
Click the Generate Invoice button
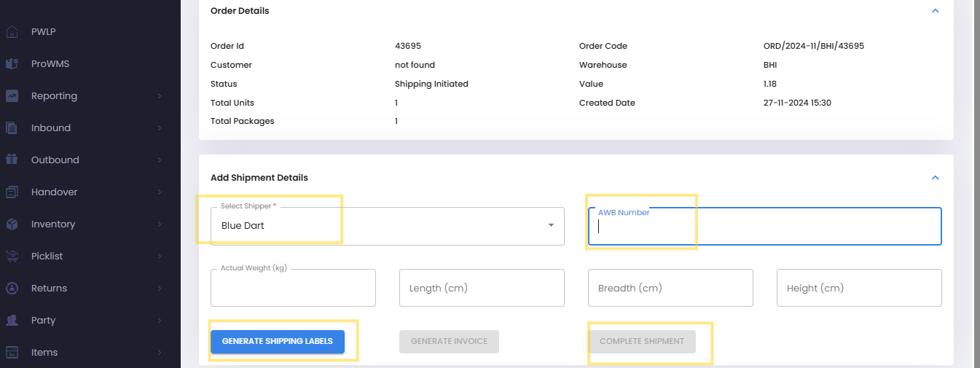point(449,341)
